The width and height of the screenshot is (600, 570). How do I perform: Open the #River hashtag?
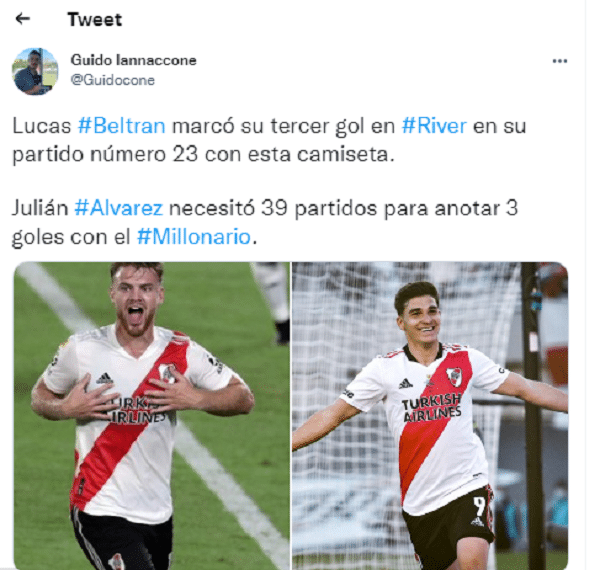pyautogui.click(x=434, y=125)
